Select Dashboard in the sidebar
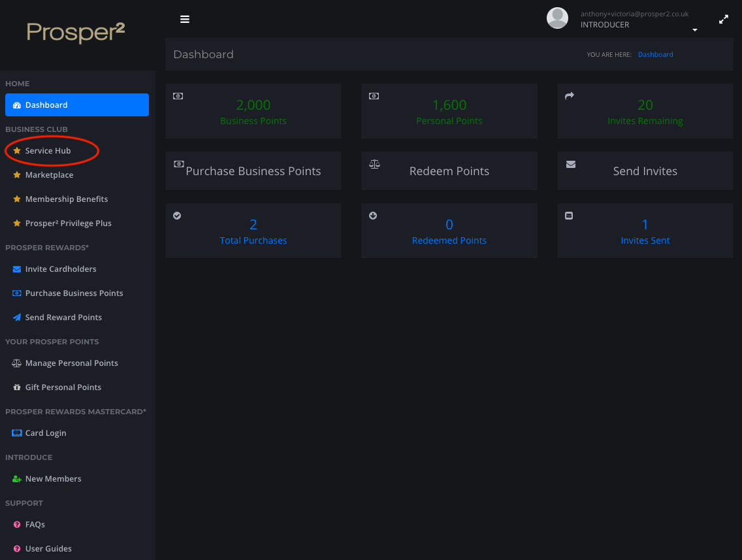This screenshot has width=742, height=560. (77, 105)
